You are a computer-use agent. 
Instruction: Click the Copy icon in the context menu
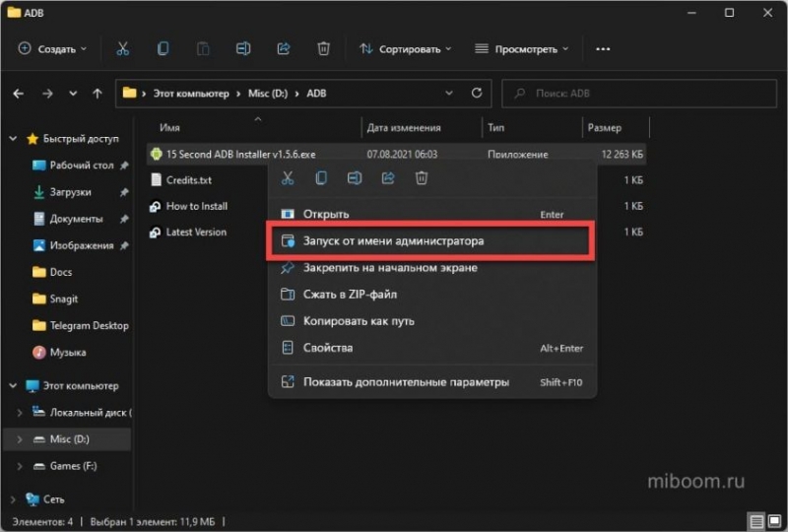(321, 178)
